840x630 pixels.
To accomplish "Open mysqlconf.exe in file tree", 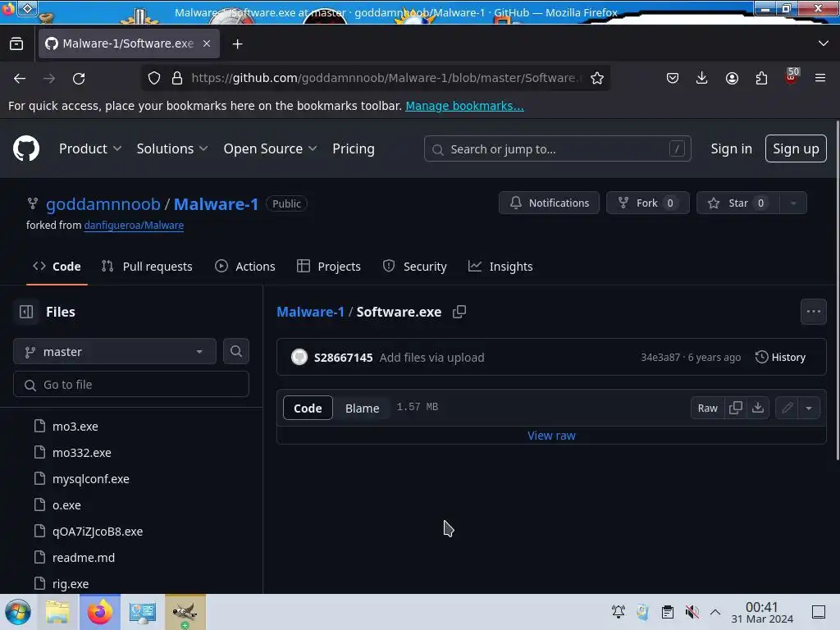I will point(90,478).
